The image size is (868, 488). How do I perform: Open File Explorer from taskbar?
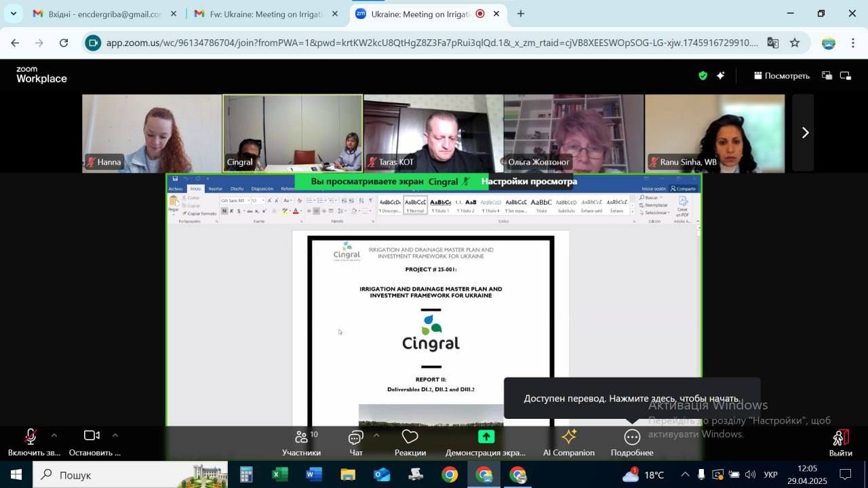348,474
